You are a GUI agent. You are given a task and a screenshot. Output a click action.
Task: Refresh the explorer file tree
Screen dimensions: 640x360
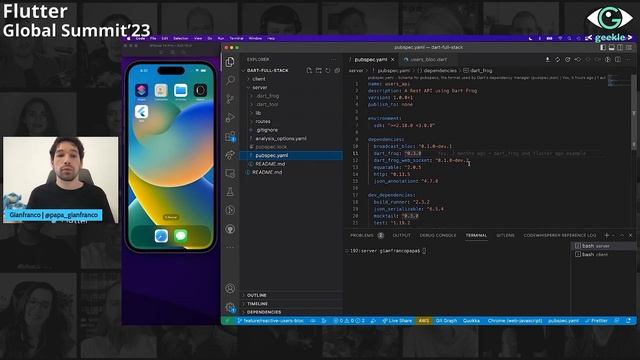(x=328, y=71)
